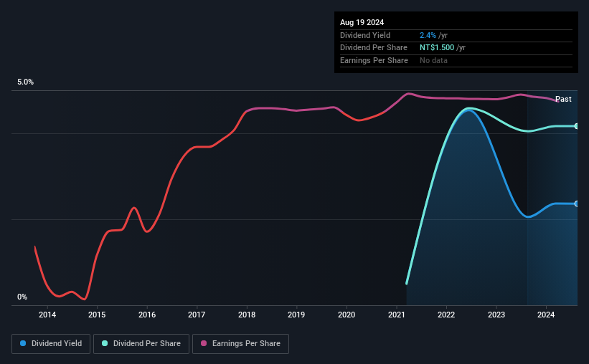Click the 5.0% y-axis label
The width and height of the screenshot is (589, 364).
pyautogui.click(x=26, y=82)
